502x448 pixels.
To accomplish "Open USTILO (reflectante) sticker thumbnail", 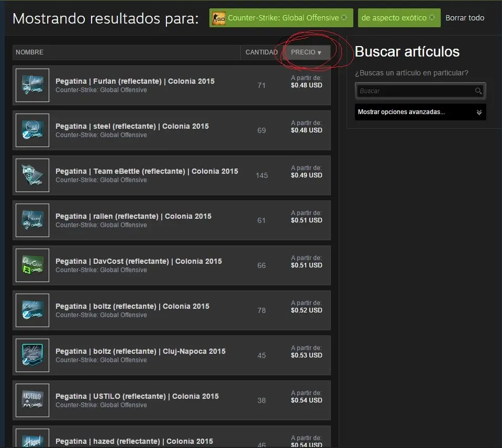I will (x=32, y=400).
